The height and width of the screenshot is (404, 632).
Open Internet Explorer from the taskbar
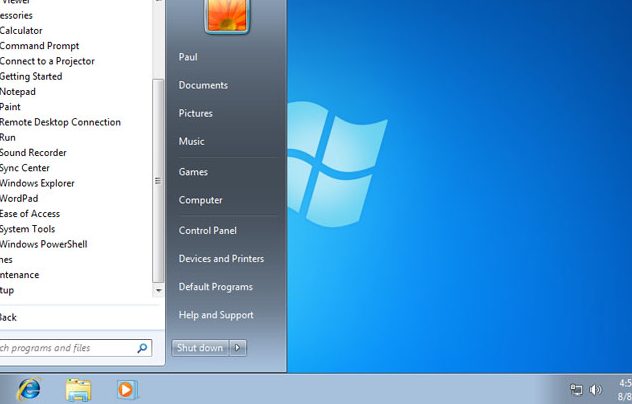[28, 389]
